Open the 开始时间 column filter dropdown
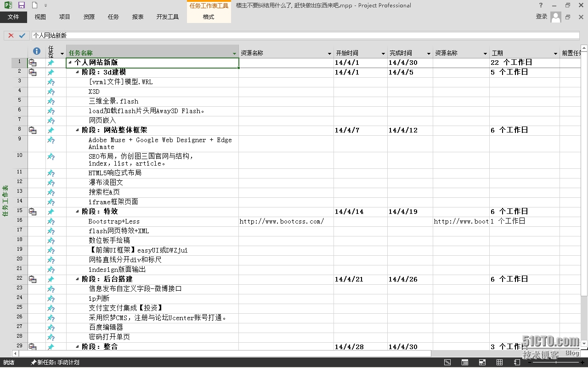 click(383, 53)
